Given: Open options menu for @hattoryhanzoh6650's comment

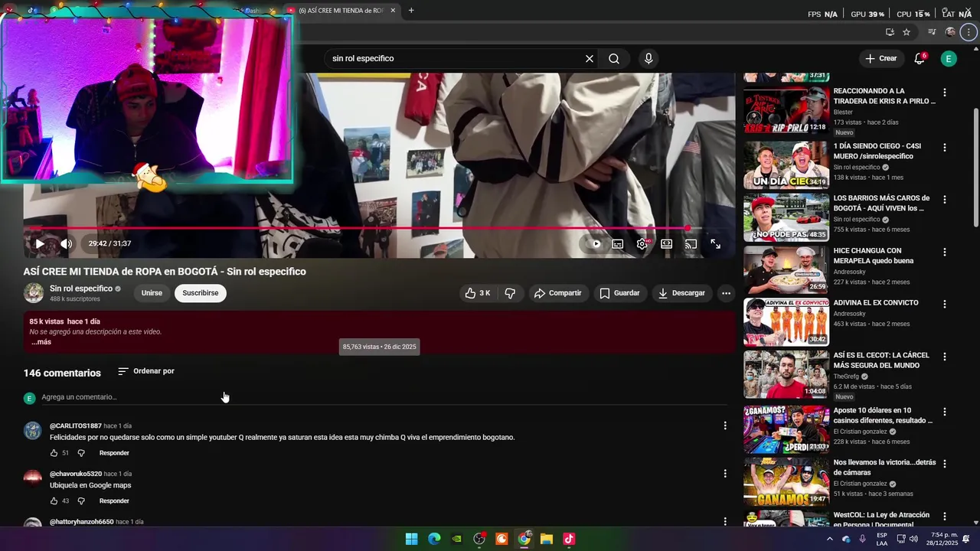Looking at the screenshot, I should [x=725, y=522].
